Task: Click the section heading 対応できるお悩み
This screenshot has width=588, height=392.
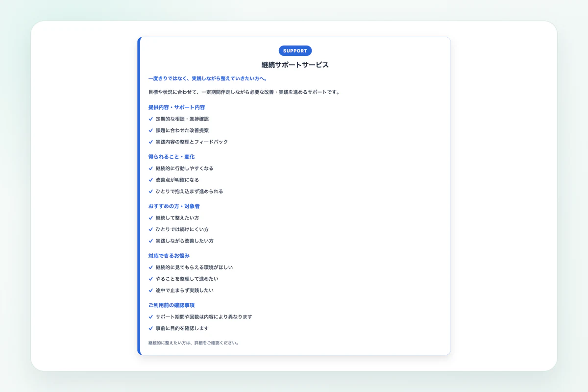Action: tap(169, 256)
